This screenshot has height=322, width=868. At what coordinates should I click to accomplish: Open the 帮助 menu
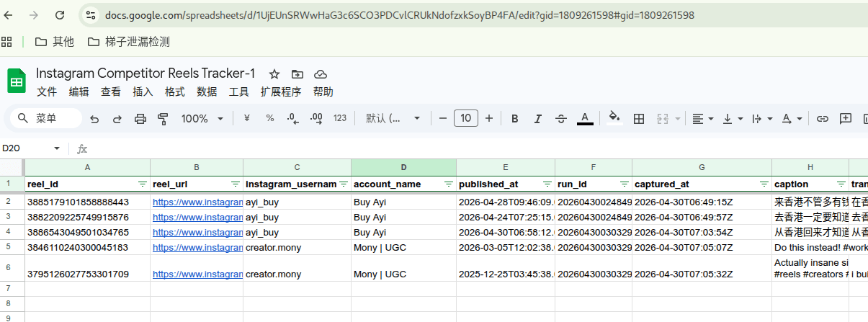(x=323, y=92)
